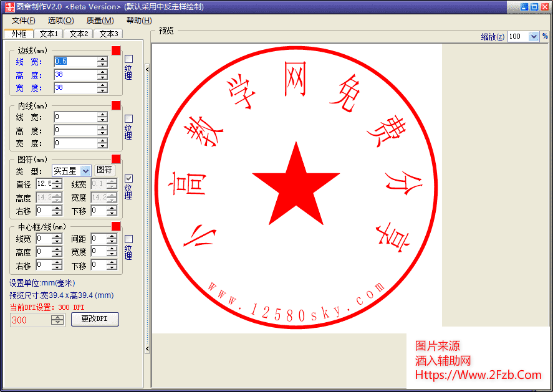Screen dimensions: 553x392
Task: Increase the 中心框/线 间距 value with the up arrow
Action: pyautogui.click(x=112, y=236)
